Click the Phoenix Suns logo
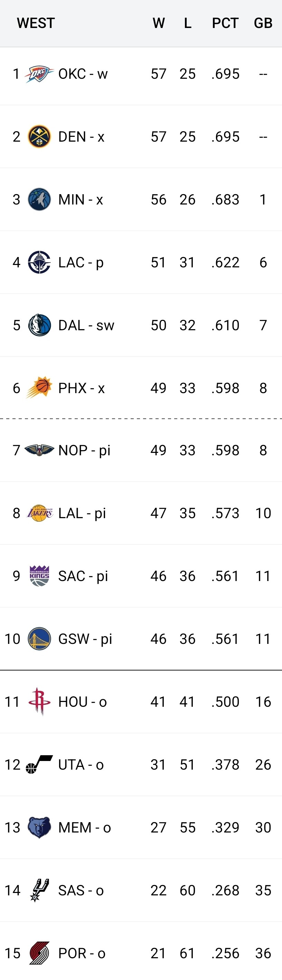Viewport: 282px width, 980px height. [x=39, y=388]
